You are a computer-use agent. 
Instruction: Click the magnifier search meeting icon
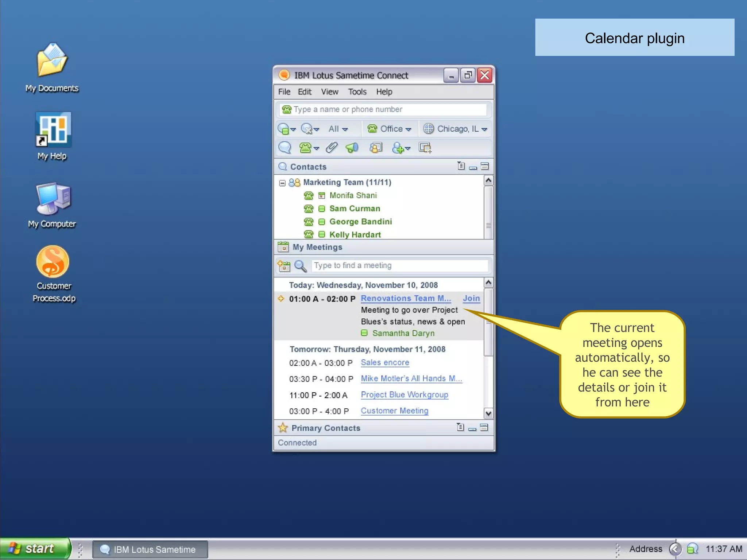(301, 266)
